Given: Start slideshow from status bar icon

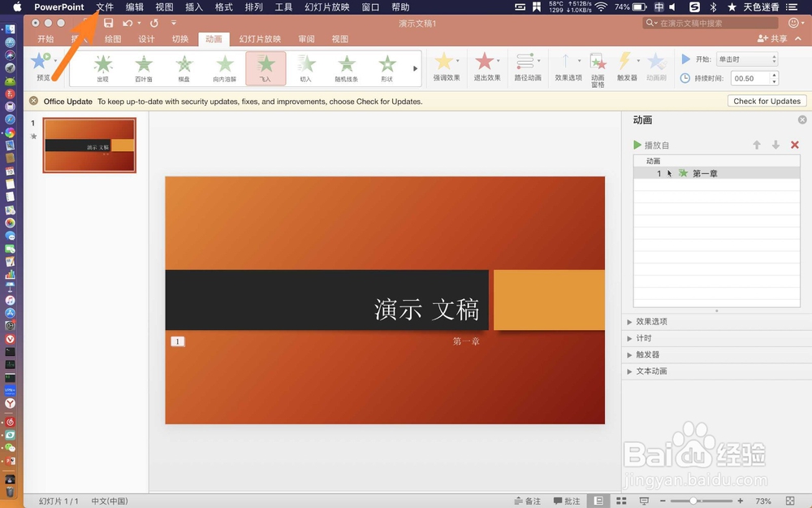Looking at the screenshot, I should pyautogui.click(x=644, y=501).
